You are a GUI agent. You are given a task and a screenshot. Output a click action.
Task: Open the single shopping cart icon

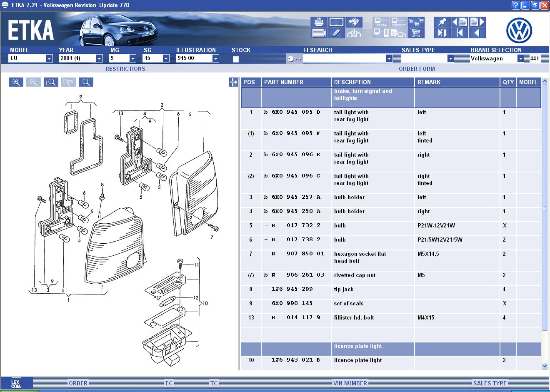(x=416, y=33)
